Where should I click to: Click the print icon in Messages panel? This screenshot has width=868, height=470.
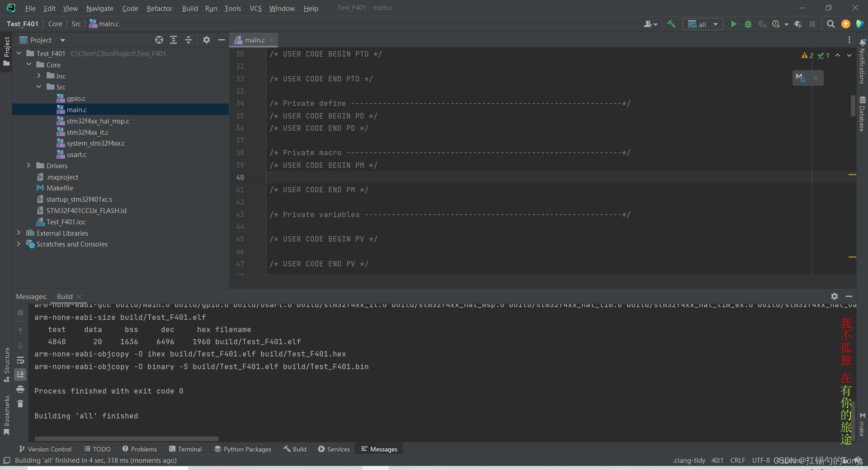click(20, 389)
